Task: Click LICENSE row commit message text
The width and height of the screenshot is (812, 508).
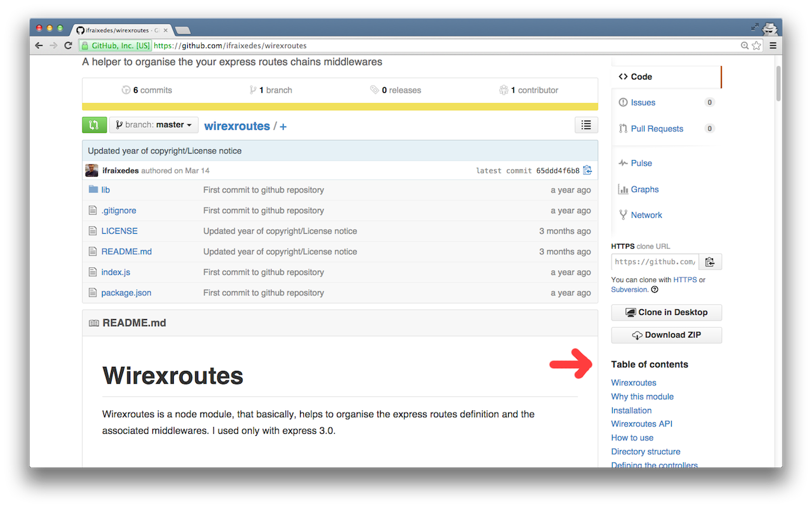Action: tap(280, 231)
